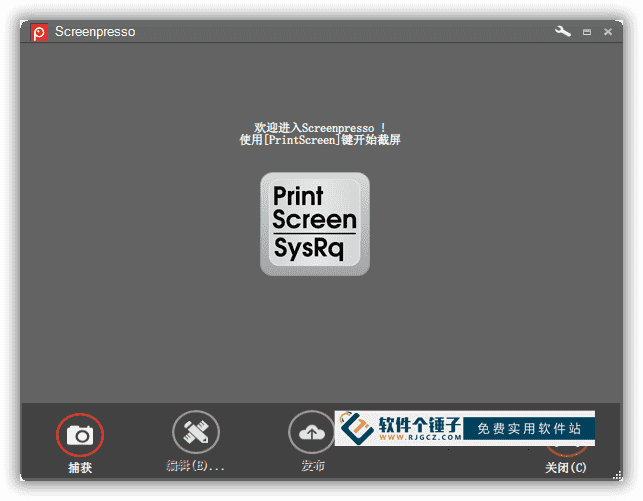Minimize the Screenpresso window

(x=587, y=32)
